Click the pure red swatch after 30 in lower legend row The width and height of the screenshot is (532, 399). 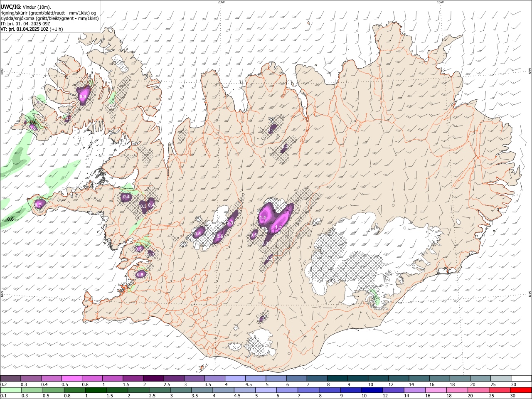(520, 390)
